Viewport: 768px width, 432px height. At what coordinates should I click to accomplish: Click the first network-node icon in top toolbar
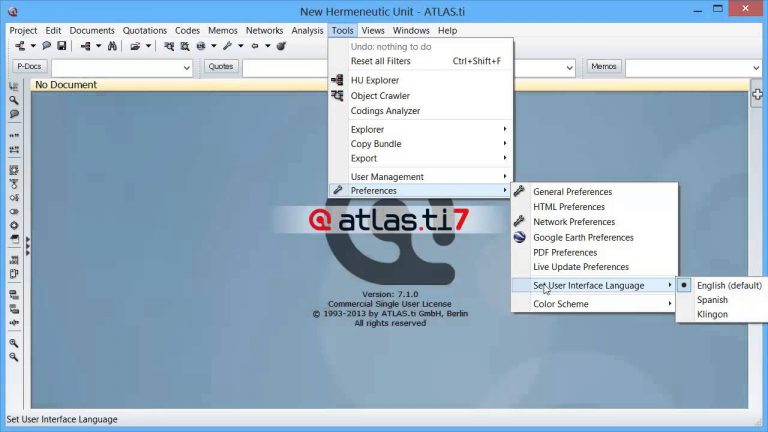[x=20, y=46]
